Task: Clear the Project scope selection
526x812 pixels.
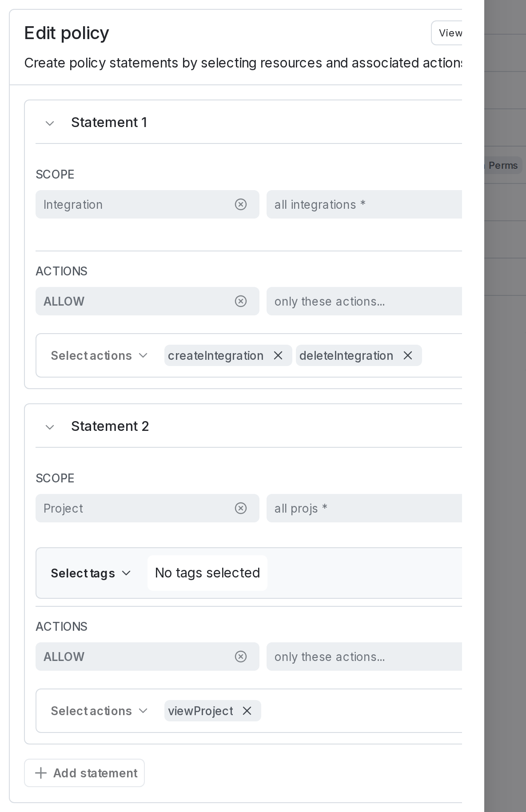Action: 240,508
